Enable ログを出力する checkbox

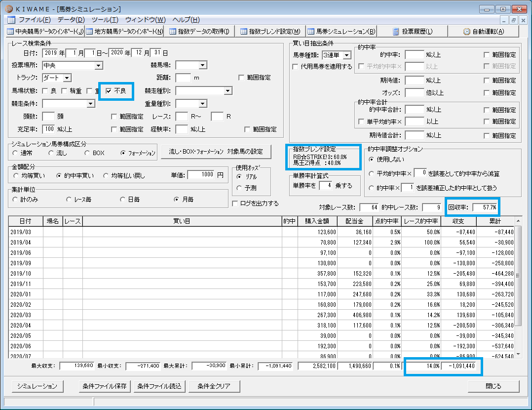coord(235,204)
